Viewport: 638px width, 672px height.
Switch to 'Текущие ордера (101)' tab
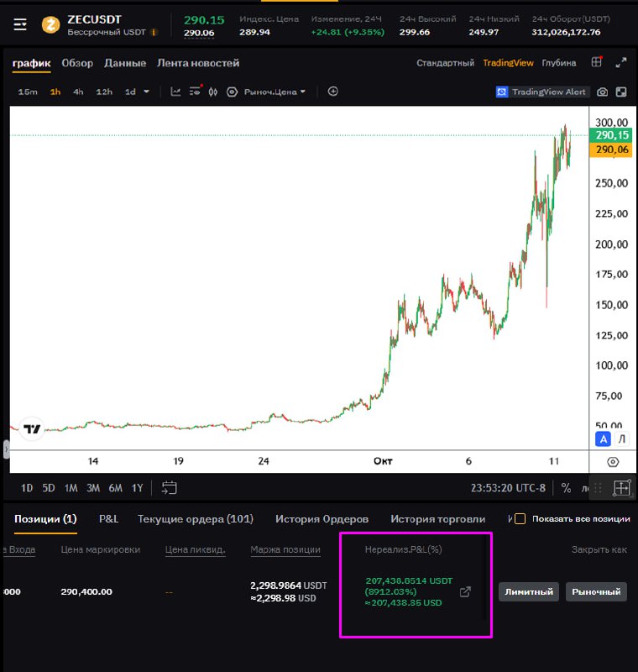click(x=196, y=519)
